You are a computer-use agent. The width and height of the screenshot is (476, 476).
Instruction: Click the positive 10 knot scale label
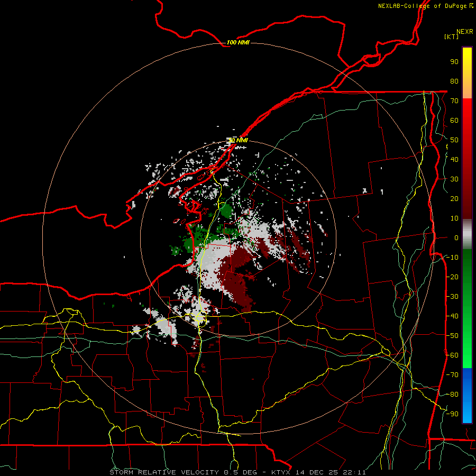point(454,218)
